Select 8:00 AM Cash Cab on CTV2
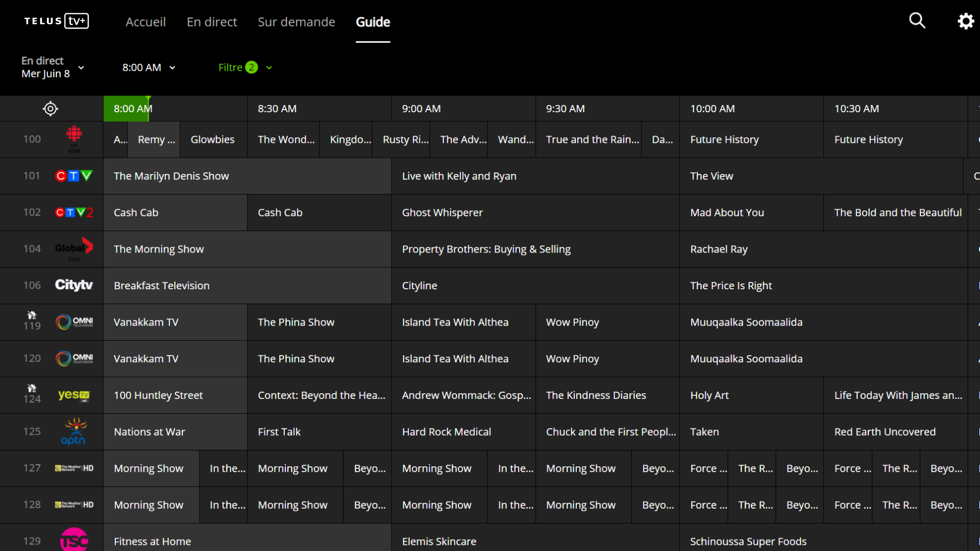 coord(175,213)
